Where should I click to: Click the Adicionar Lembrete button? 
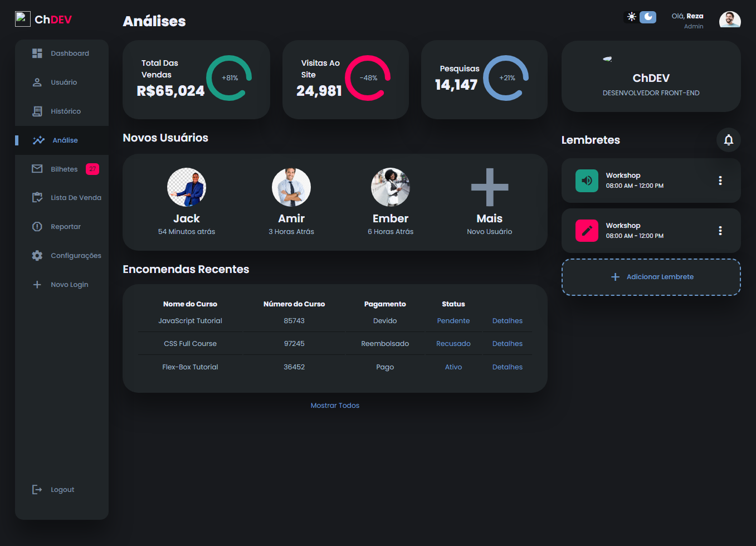[x=651, y=277]
